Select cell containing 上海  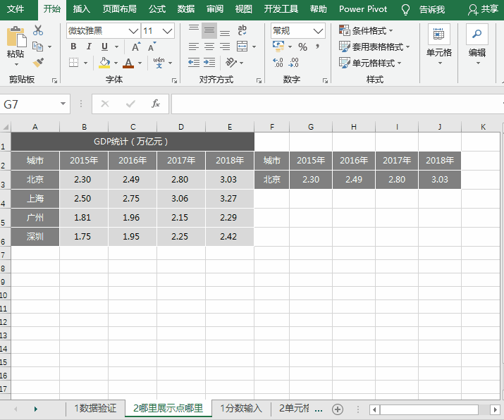point(35,199)
